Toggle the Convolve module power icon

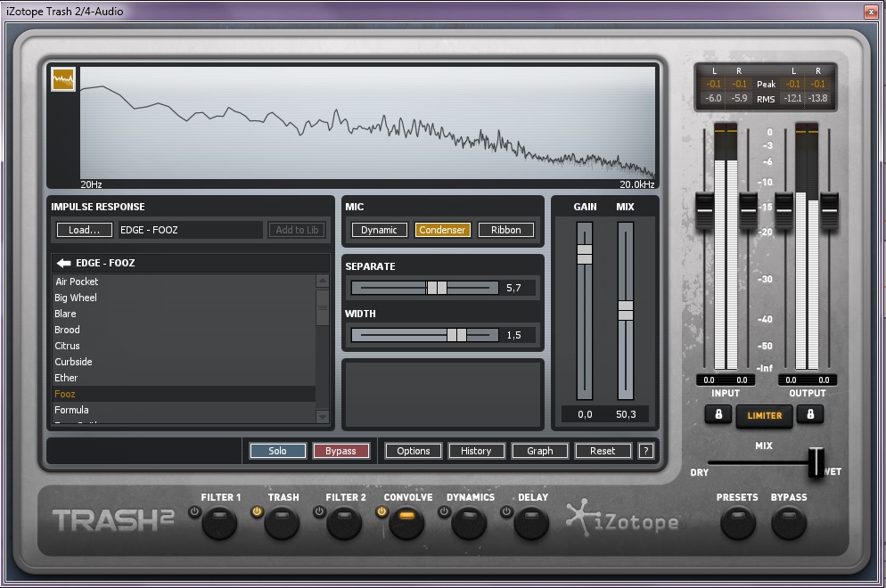tap(381, 511)
